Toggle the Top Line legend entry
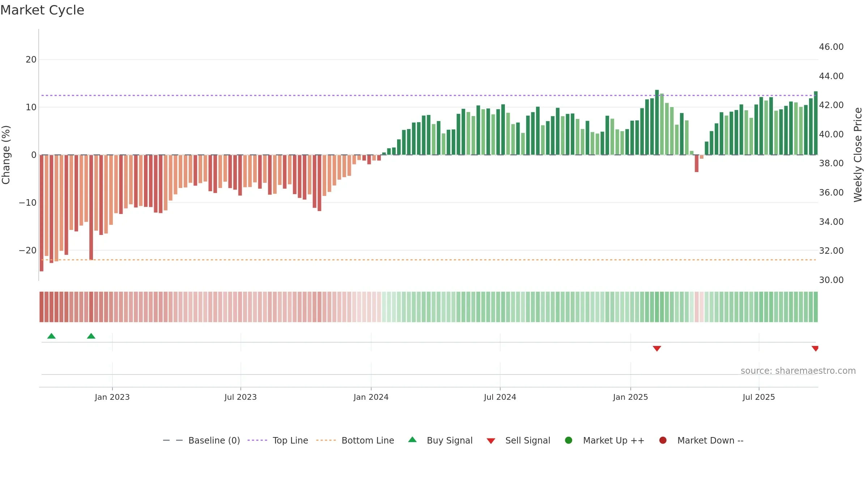 pyautogui.click(x=278, y=440)
